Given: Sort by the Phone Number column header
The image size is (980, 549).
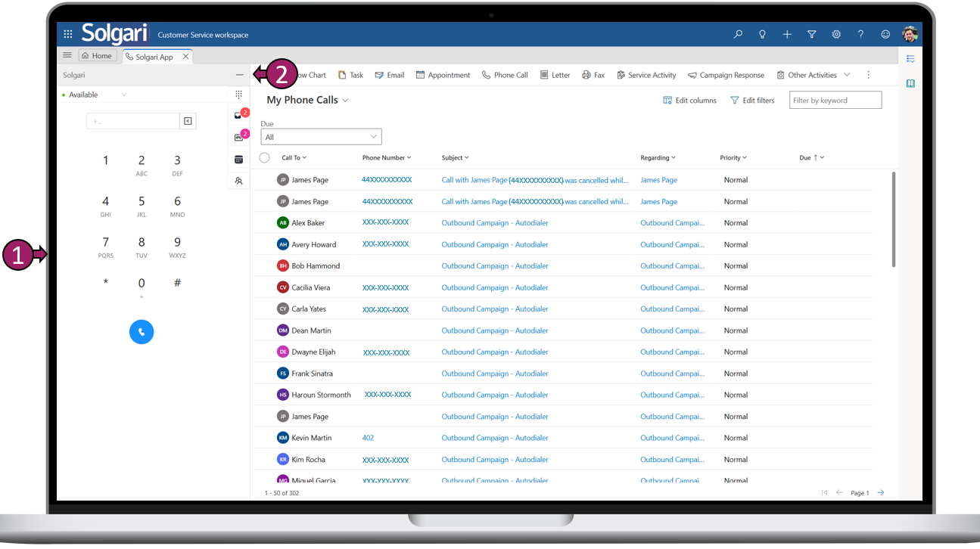Looking at the screenshot, I should tap(386, 158).
